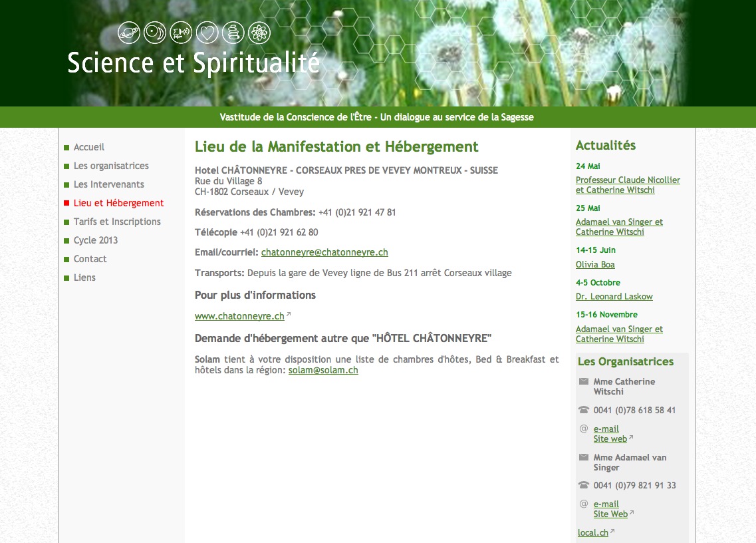Click envelope icon beside Mme Catherine Witschi
The width and height of the screenshot is (756, 543).
[x=583, y=381]
